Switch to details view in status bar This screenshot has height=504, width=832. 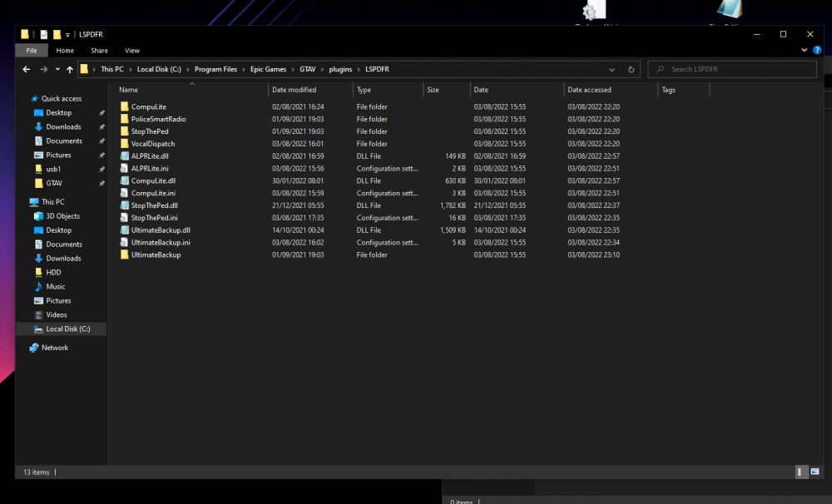click(801, 472)
